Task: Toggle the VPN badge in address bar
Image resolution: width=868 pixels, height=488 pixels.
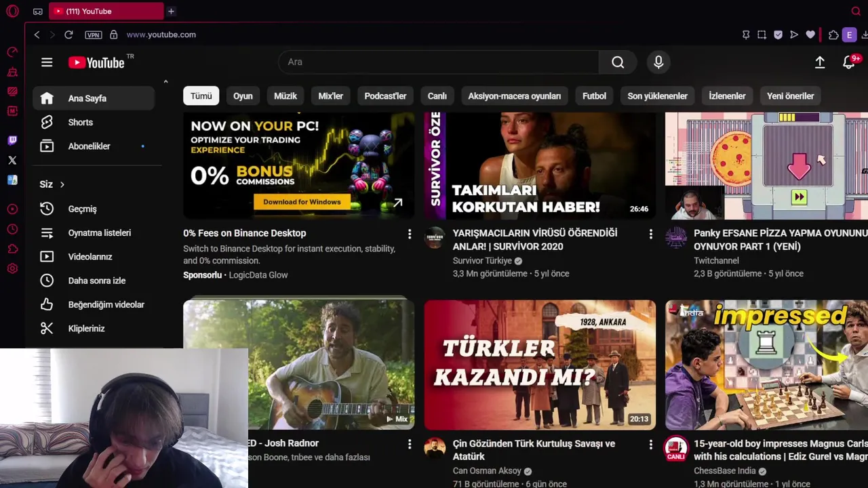Action: point(93,35)
